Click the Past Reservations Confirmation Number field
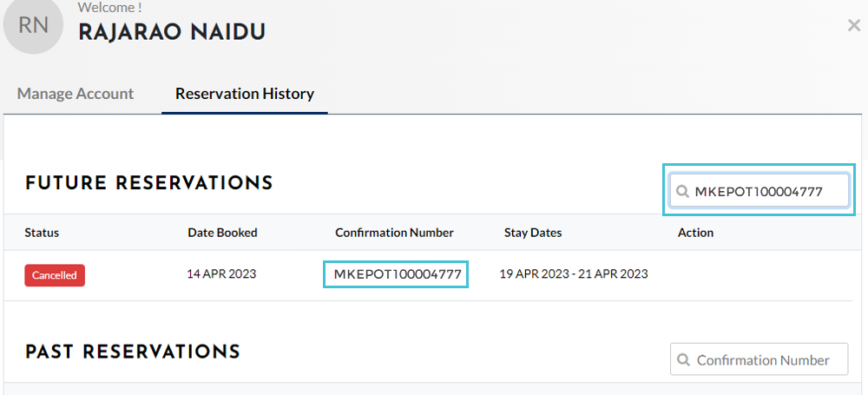Screen dimensions: 868x395 coord(759,360)
